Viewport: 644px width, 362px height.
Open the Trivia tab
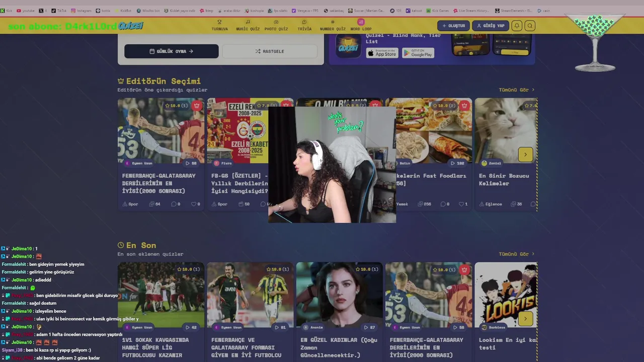pos(304,25)
